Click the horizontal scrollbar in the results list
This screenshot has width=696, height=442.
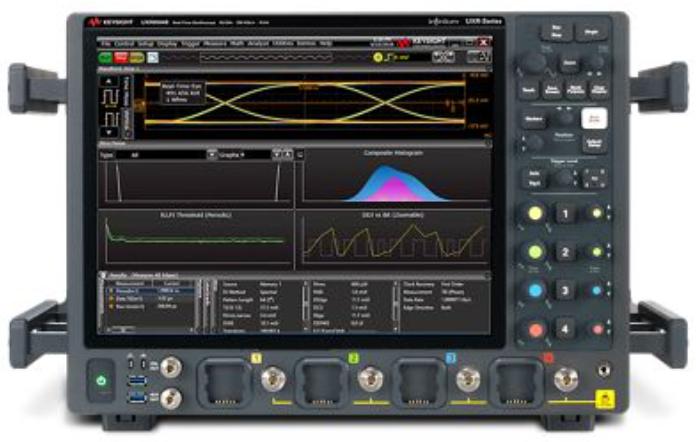pyautogui.click(x=149, y=330)
